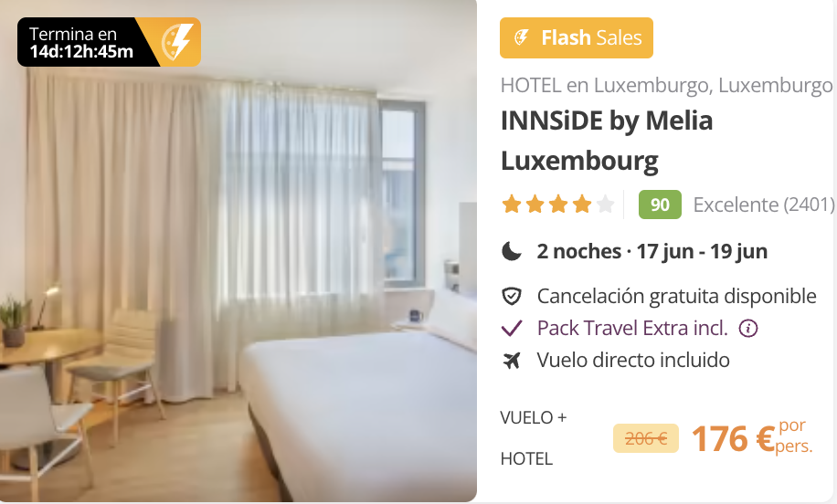This screenshot has width=837, height=504.
Task: Click the crossed-out 206 € original price
Action: (x=645, y=438)
